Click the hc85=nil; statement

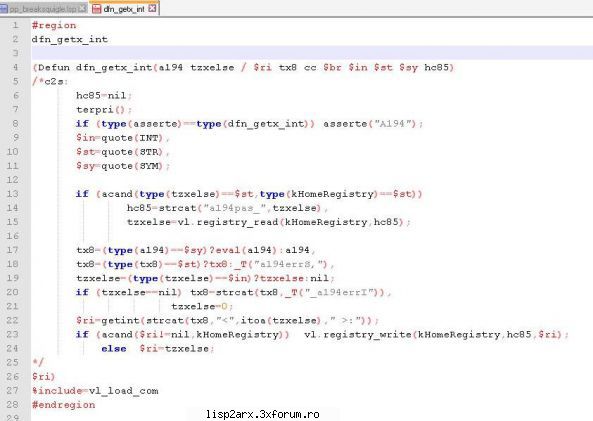(104, 95)
